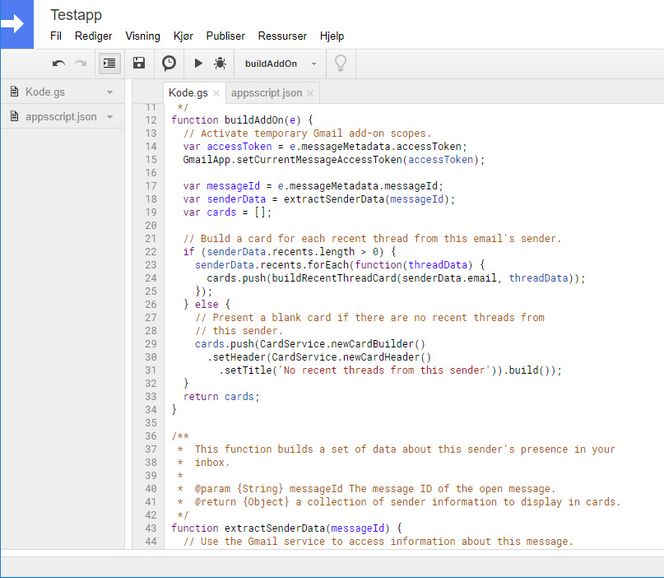Click the 'var senderData = extractSenderData' line

click(x=319, y=199)
